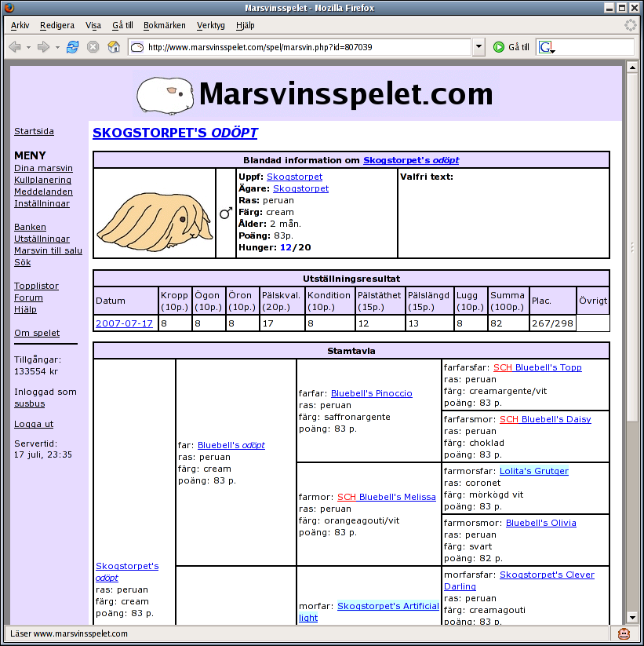Open the Arkiv menu
The image size is (644, 646).
click(x=20, y=26)
